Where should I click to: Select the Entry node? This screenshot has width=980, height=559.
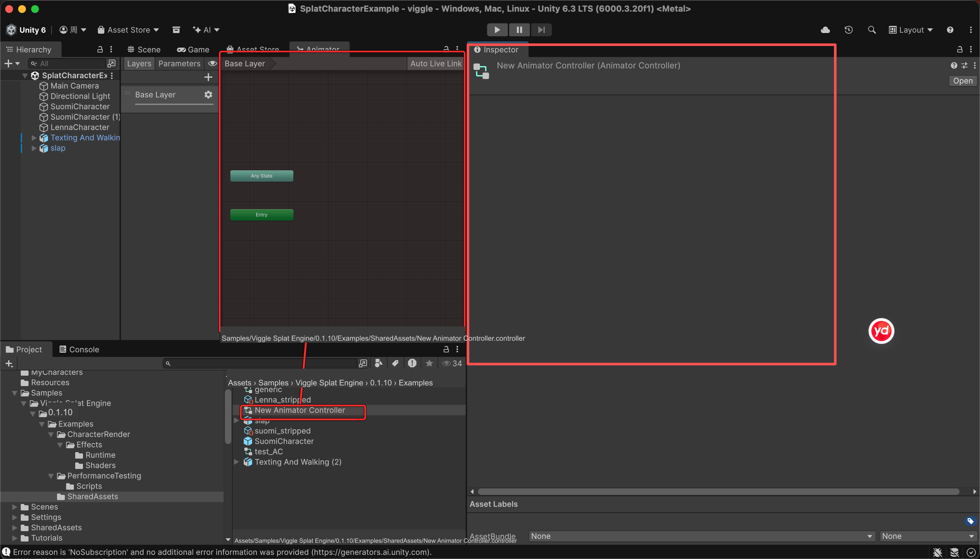262,215
